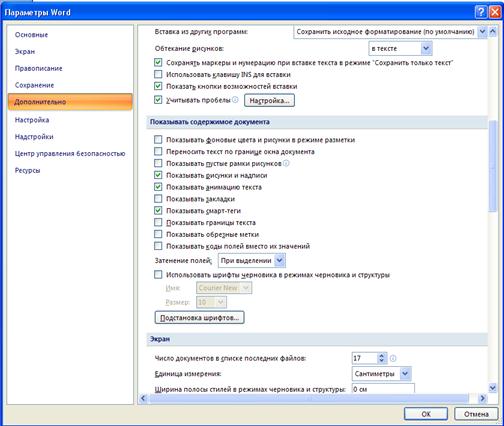Click horizontal scrollbar right arrow
This screenshot has width=504, height=426.
click(482, 398)
